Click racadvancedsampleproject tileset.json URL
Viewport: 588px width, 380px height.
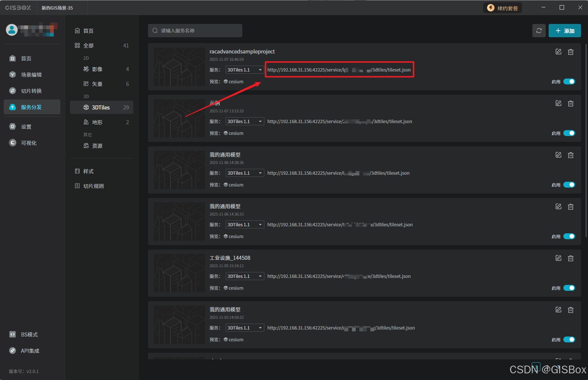(x=339, y=70)
